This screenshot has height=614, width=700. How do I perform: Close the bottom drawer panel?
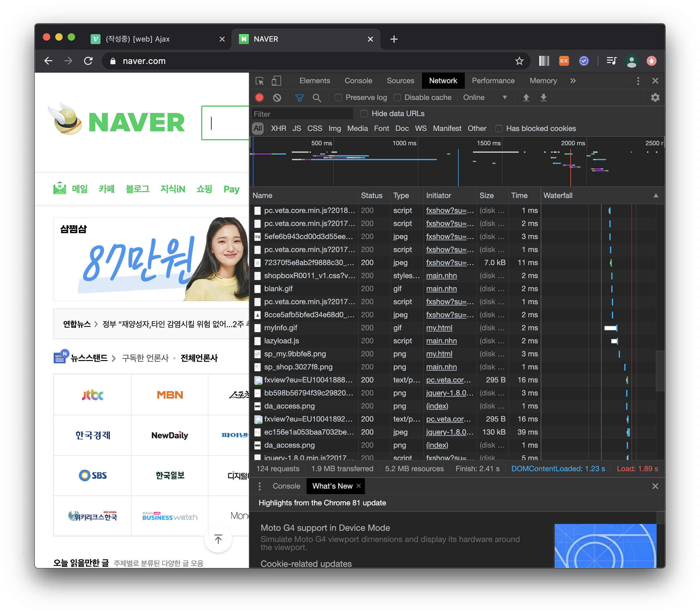point(655,486)
